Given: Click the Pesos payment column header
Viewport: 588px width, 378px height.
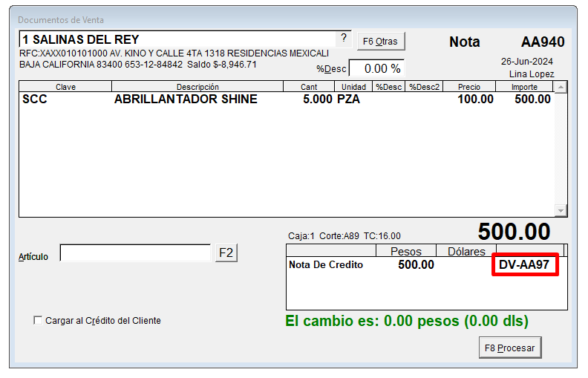Looking at the screenshot, I should (x=405, y=252).
